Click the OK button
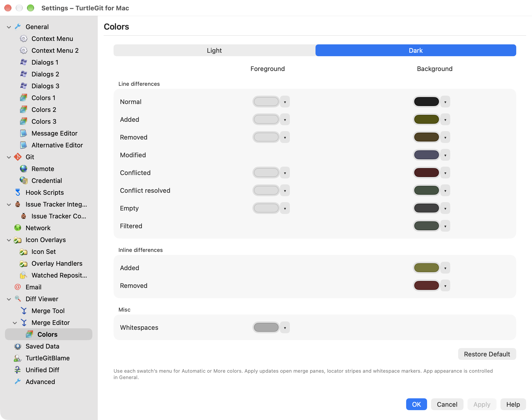532x420 pixels. [416, 404]
